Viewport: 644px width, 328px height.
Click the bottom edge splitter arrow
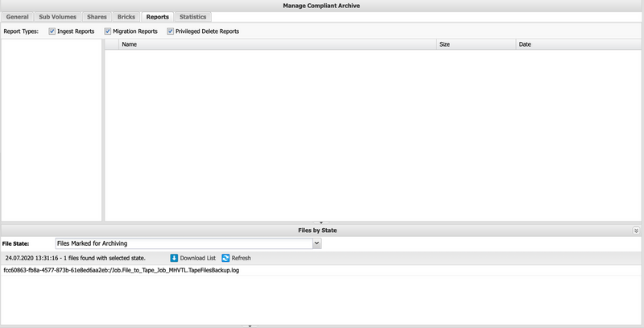point(250,326)
